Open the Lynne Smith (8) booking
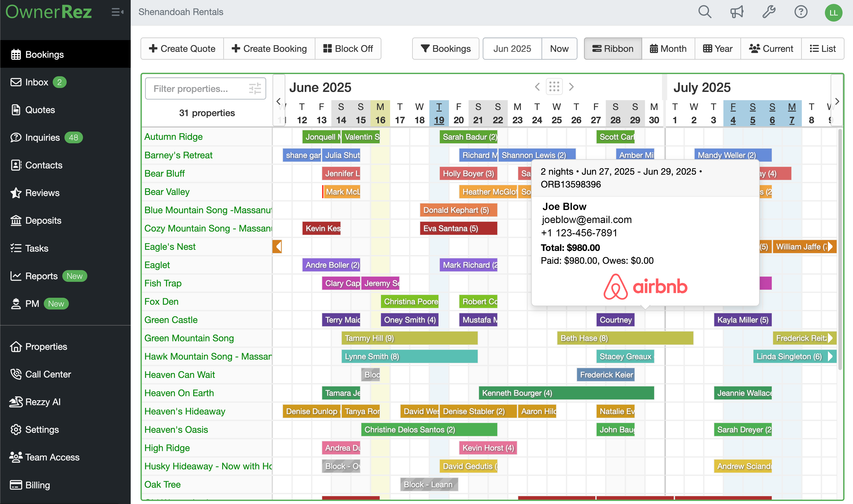This screenshot has width=853, height=504. click(410, 357)
